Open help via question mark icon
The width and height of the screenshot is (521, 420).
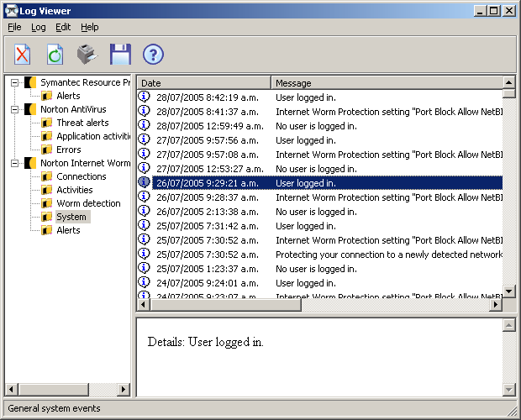point(153,55)
